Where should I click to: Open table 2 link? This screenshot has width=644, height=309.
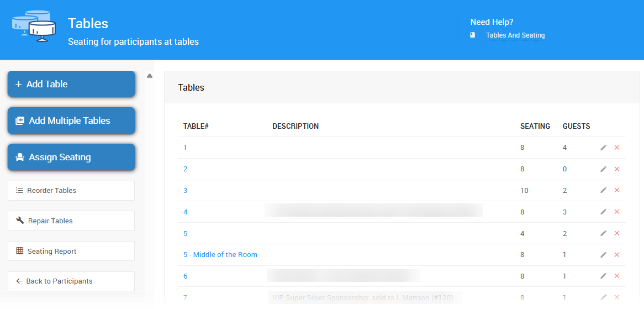click(x=185, y=169)
